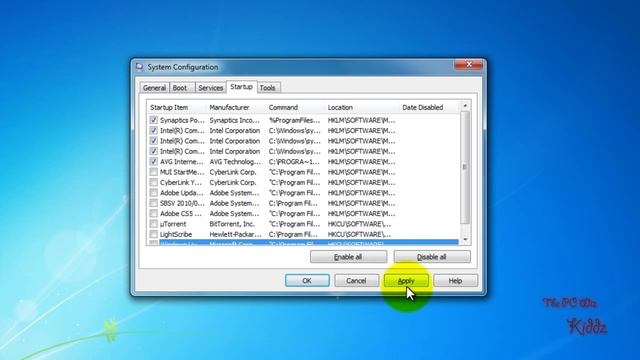Select the MUI StartMe... row name
The height and width of the screenshot is (360, 640).
182,172
